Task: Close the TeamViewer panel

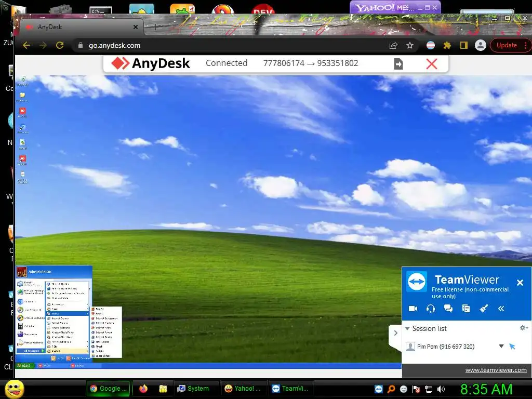Action: (520, 283)
